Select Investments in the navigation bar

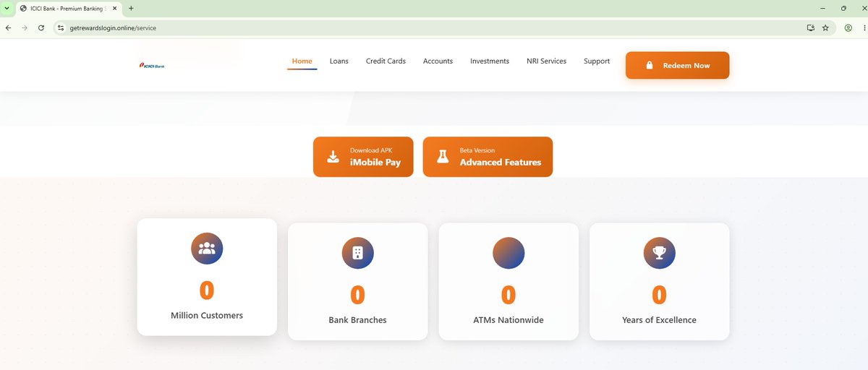[x=490, y=61]
